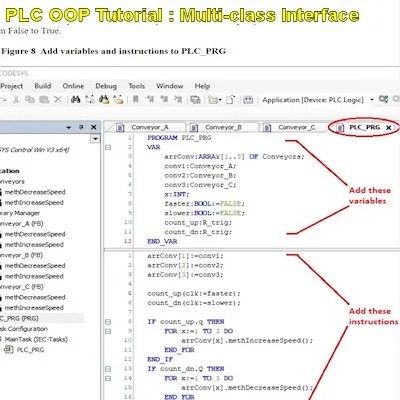Click the Copy icon in toolbar

pyautogui.click(x=30, y=99)
